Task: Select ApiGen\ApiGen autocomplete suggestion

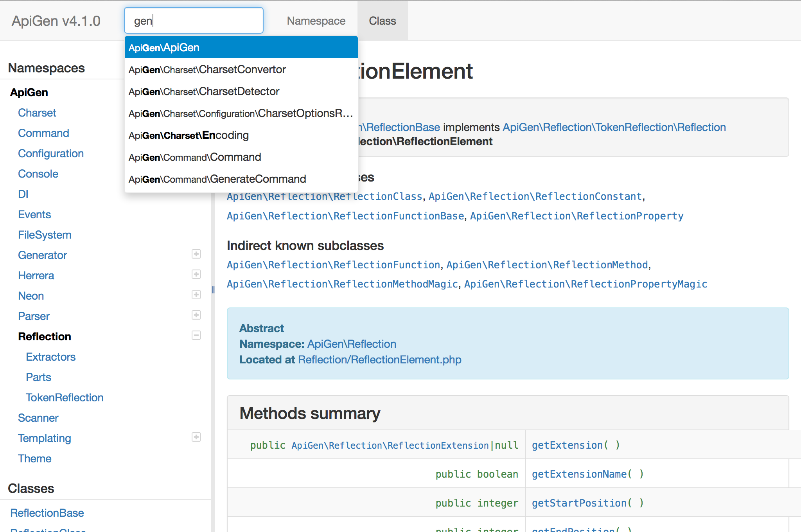Action: coord(241,47)
